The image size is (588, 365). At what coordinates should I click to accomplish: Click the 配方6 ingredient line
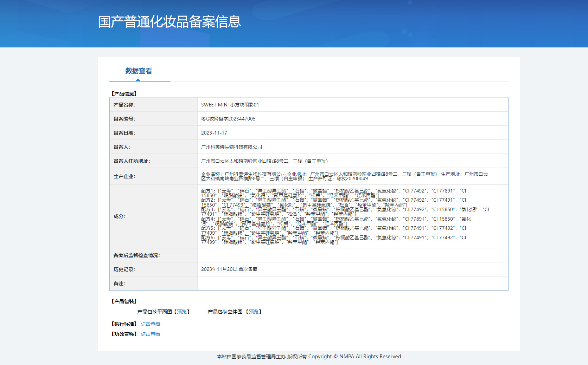pyautogui.click(x=333, y=238)
